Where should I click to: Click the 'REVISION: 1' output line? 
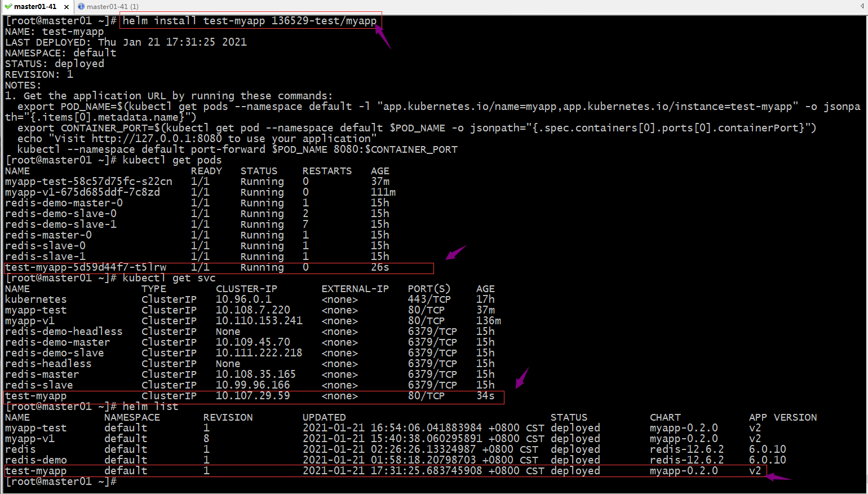(39, 74)
